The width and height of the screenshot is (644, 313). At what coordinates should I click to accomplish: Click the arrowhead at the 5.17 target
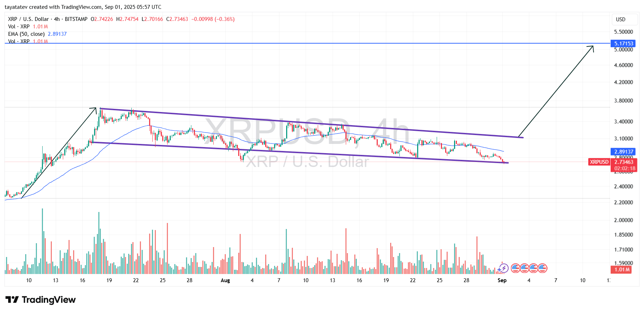[592, 47]
